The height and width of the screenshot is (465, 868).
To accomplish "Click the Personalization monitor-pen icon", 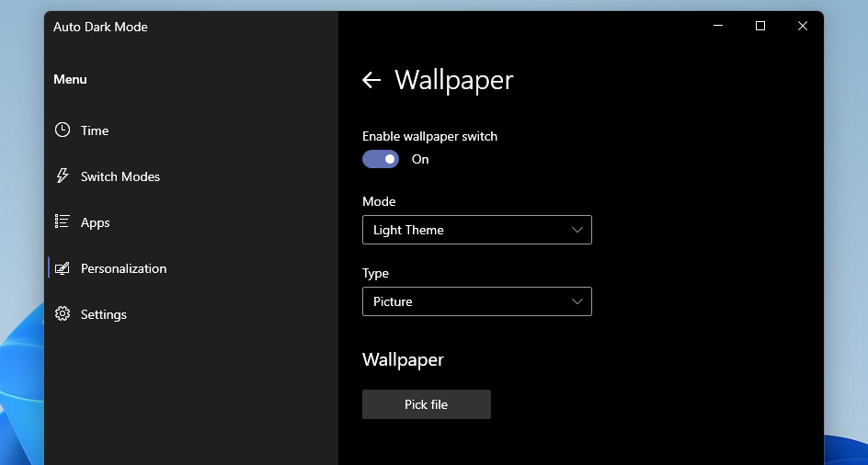I will 63,268.
